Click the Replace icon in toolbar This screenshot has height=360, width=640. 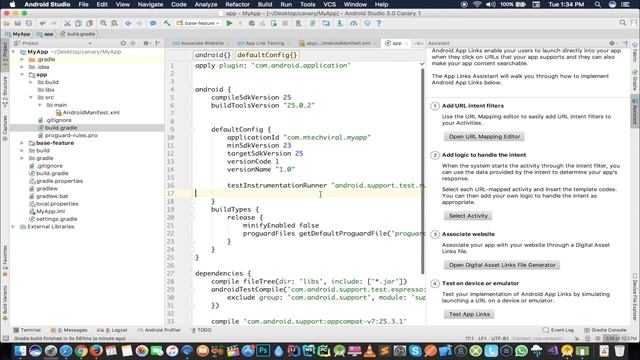click(x=114, y=23)
